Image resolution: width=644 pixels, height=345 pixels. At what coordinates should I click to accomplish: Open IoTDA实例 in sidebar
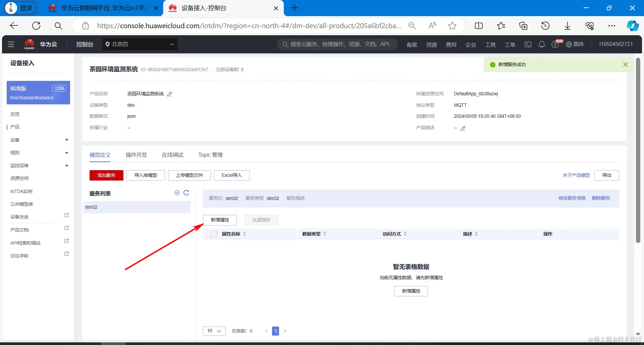(21, 191)
